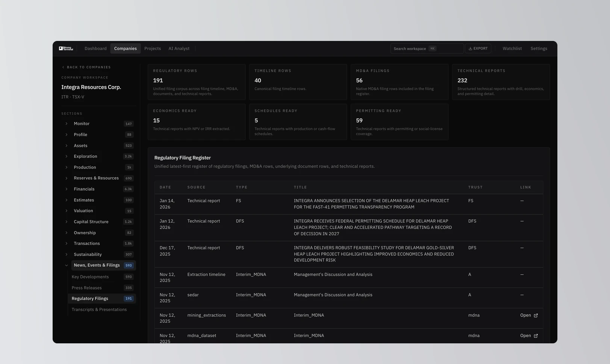The image size is (610, 364).
Task: Open the AI Analyst tab
Action: pyautogui.click(x=179, y=48)
